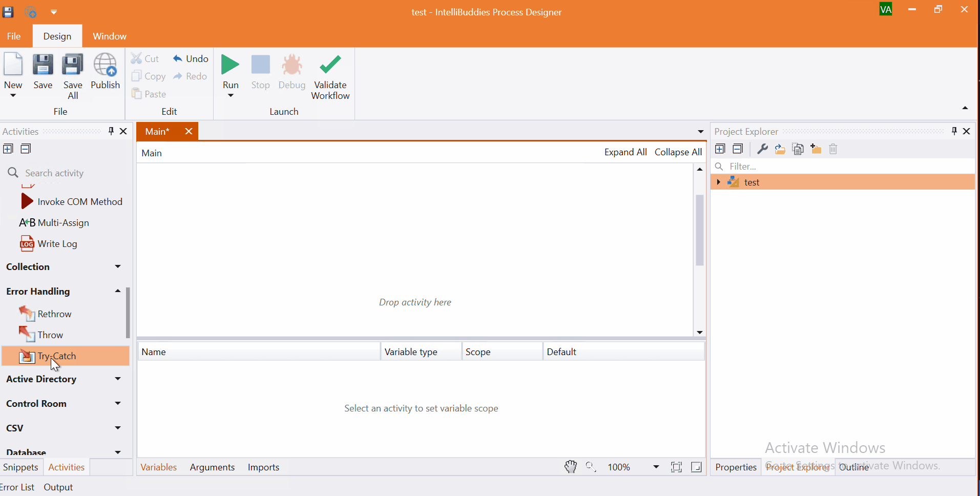
Task: Open project settings wrench icon
Action: coord(762,149)
